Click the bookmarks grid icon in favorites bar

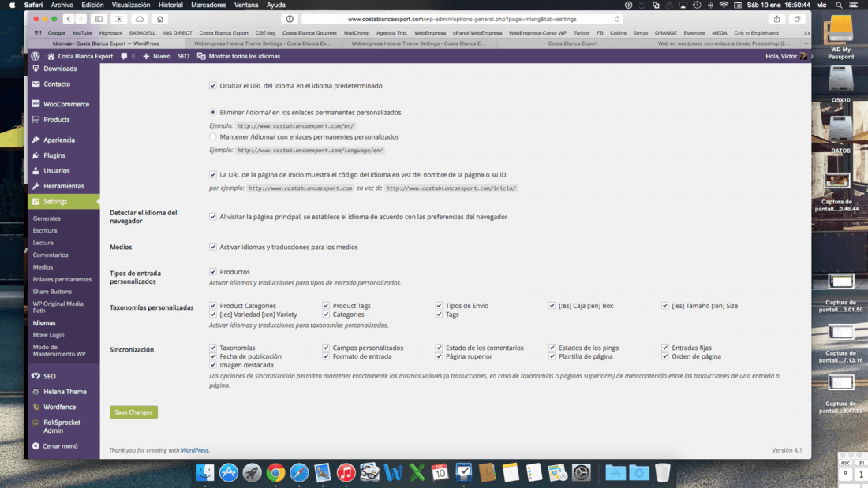point(38,32)
